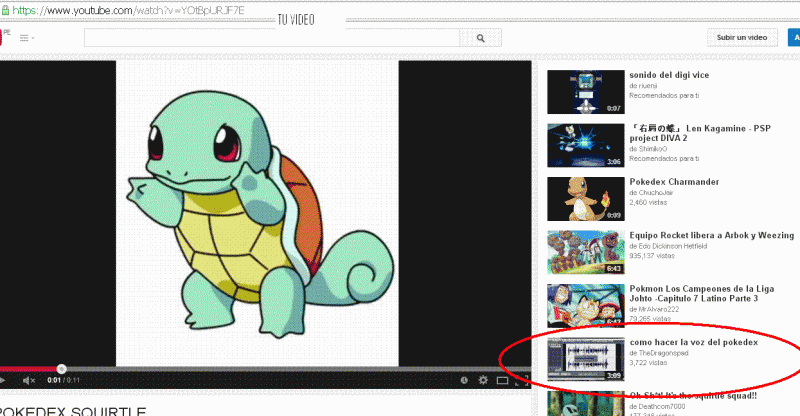Click the Subir un video button

742,38
